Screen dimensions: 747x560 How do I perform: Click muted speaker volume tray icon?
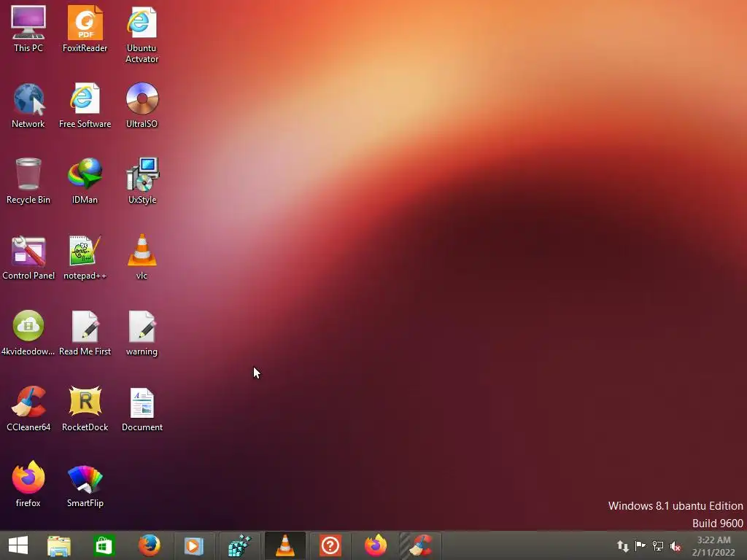point(676,546)
